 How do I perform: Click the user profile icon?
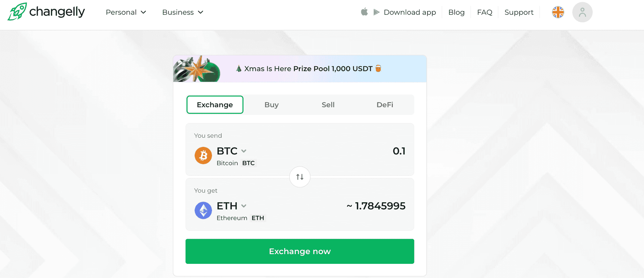[x=582, y=12]
